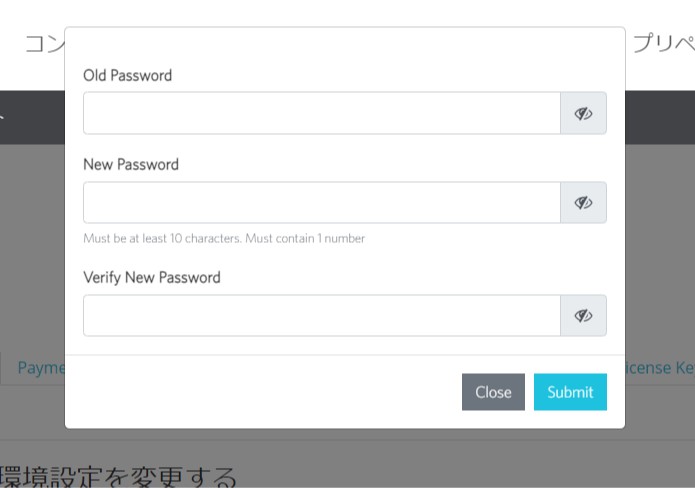695x488 pixels.
Task: Click the New Password label
Action: [x=131, y=164]
